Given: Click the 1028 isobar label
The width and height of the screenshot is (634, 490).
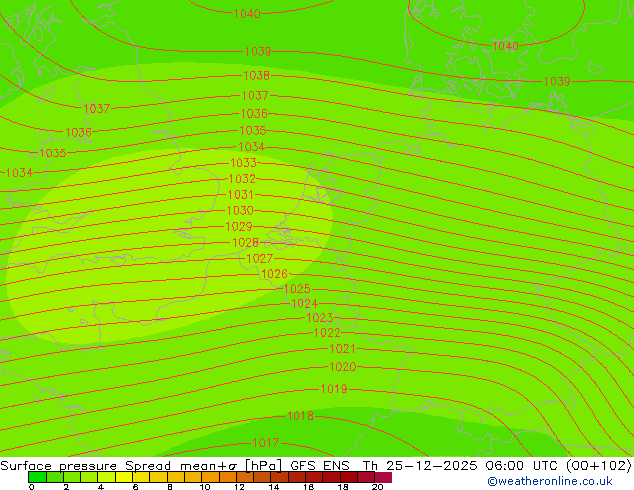Looking at the screenshot, I should pyautogui.click(x=245, y=243).
